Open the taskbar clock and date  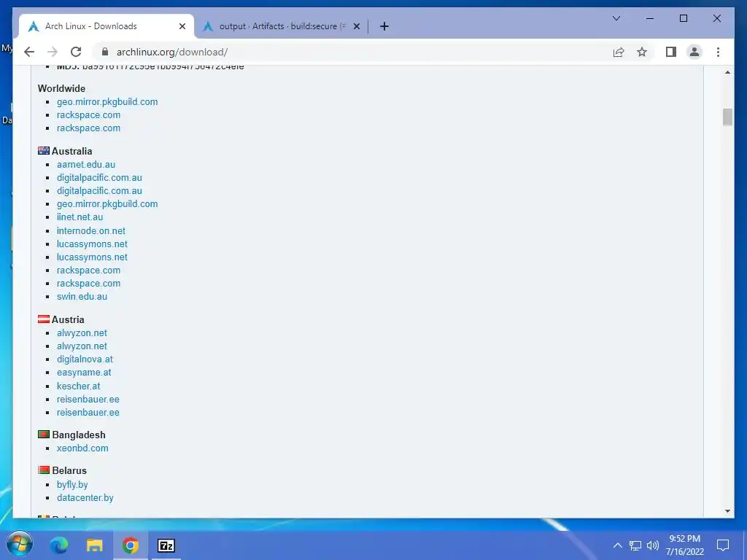coord(684,545)
